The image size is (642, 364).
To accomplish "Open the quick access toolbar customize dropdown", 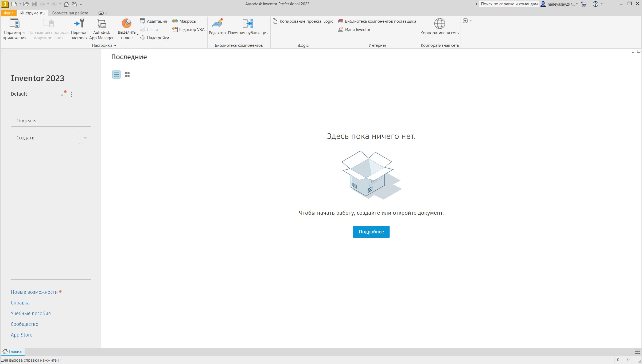I will pyautogui.click(x=81, y=4).
